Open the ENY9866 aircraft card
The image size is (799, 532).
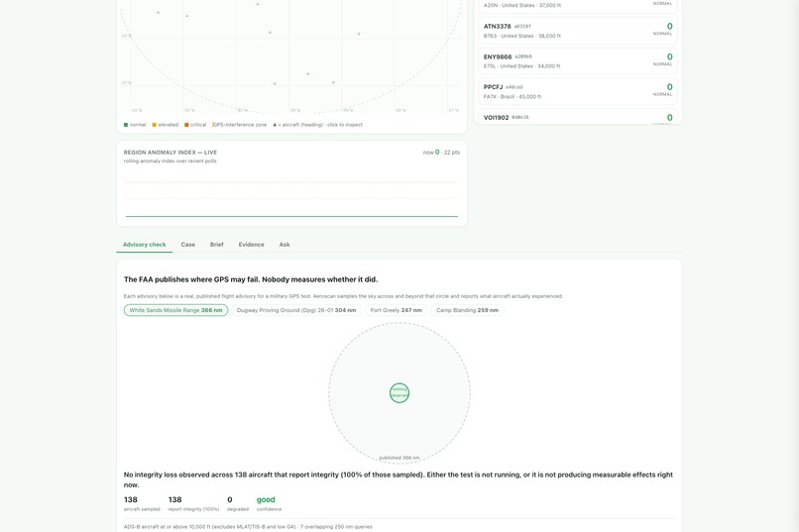click(578, 61)
